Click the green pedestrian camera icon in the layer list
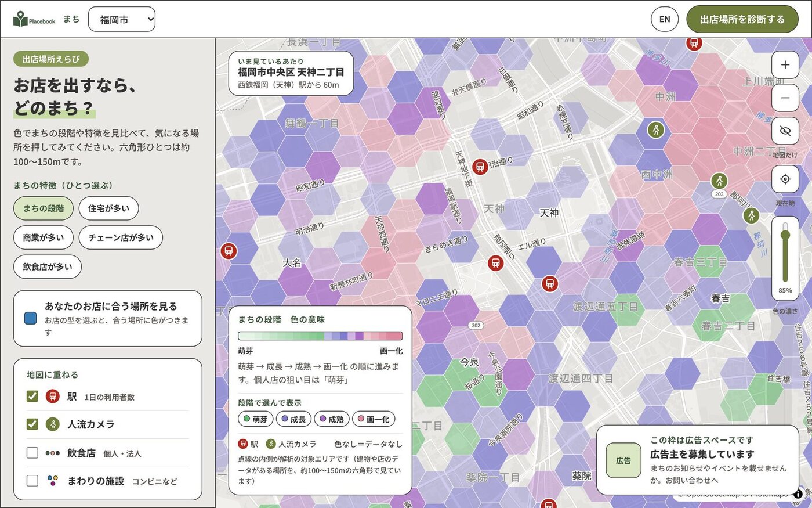812x508 pixels. [53, 424]
